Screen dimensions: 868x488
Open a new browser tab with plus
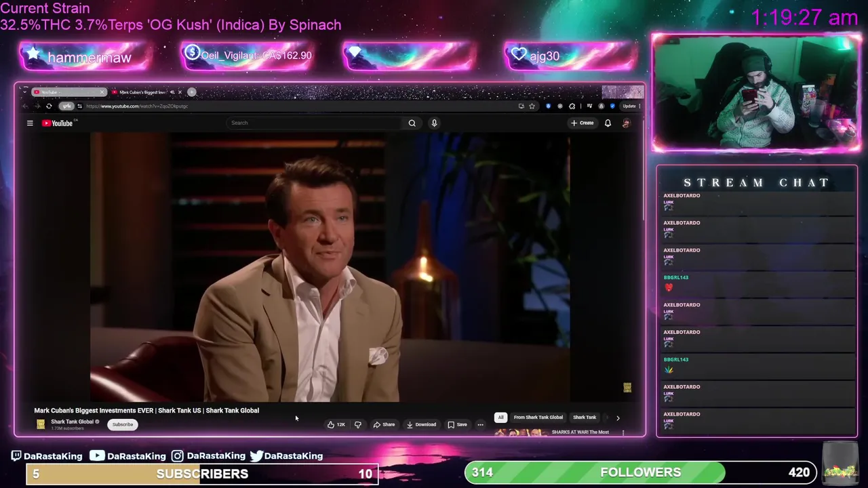[x=191, y=92]
